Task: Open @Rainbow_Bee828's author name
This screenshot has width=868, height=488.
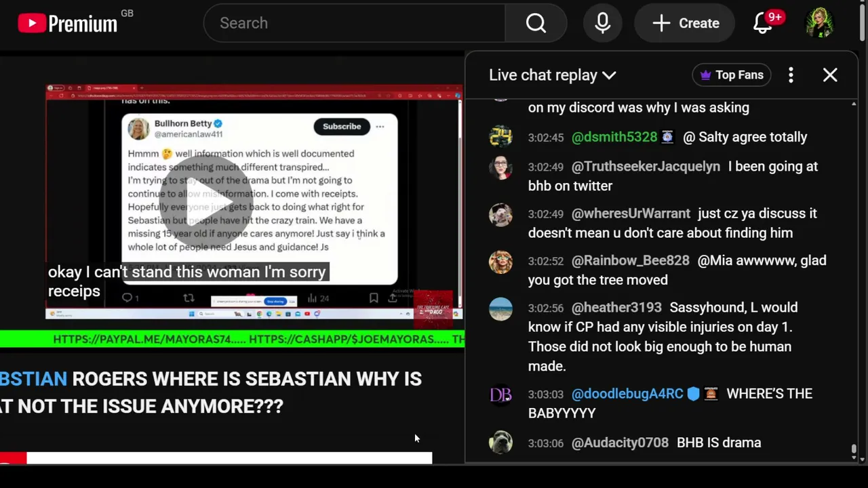Action: 630,260
